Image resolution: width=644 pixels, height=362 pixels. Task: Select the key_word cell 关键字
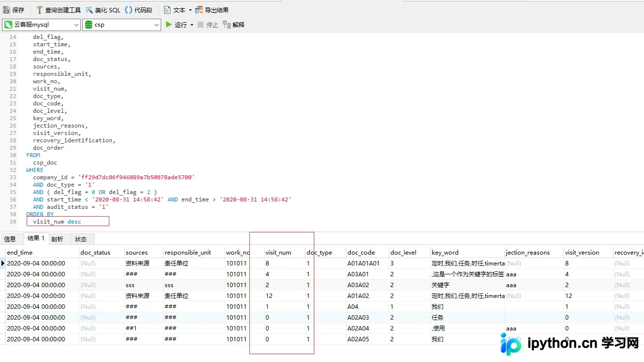point(468,285)
